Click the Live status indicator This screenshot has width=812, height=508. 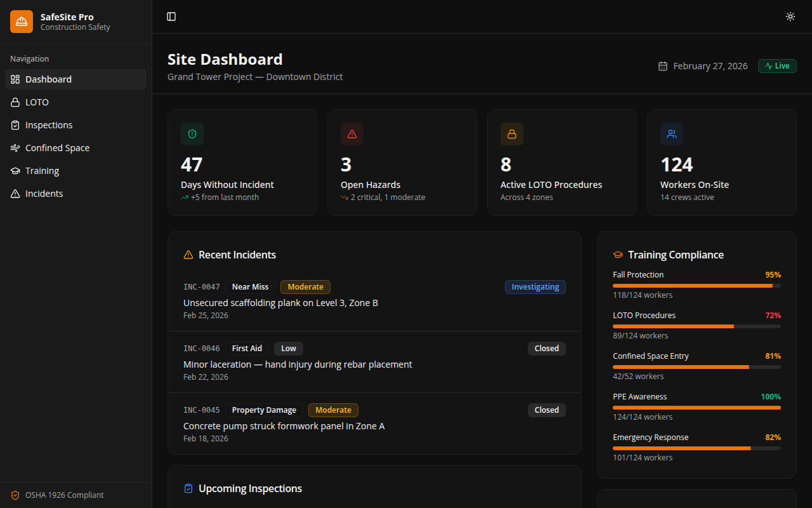(x=776, y=65)
